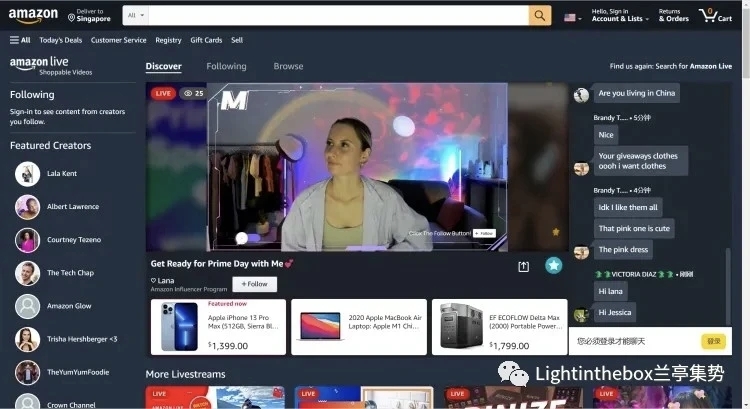Click the Lana creator name
Screen dimensions: 750x409
(x=165, y=281)
